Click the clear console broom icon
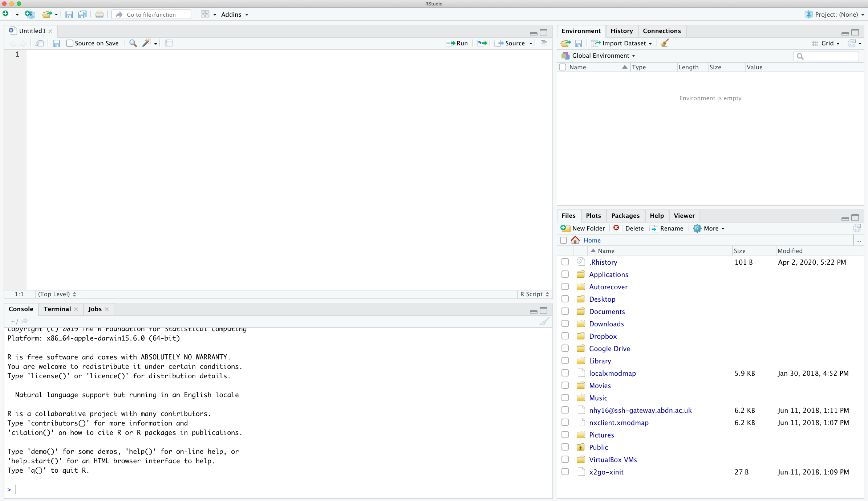This screenshot has height=501, width=868. pyautogui.click(x=544, y=321)
